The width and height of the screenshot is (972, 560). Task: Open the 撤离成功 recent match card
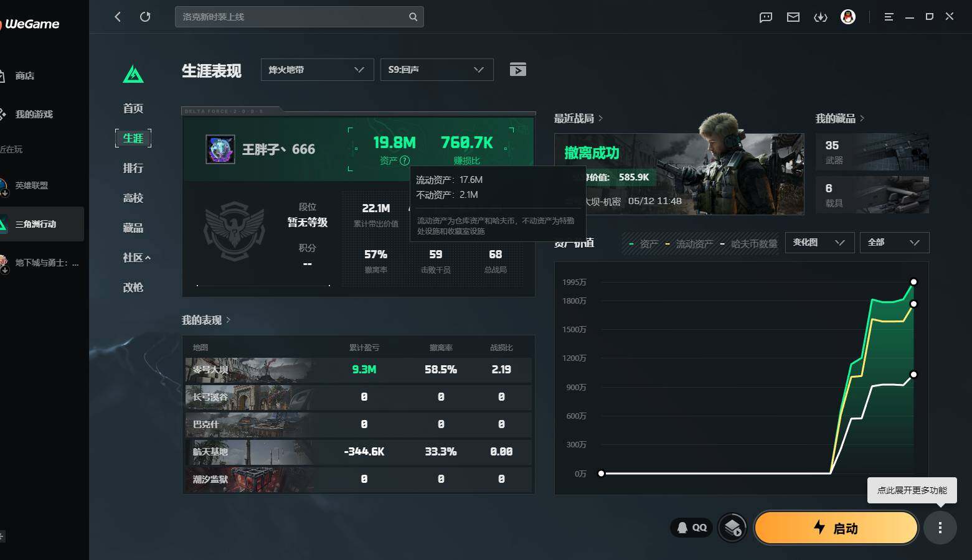679,174
